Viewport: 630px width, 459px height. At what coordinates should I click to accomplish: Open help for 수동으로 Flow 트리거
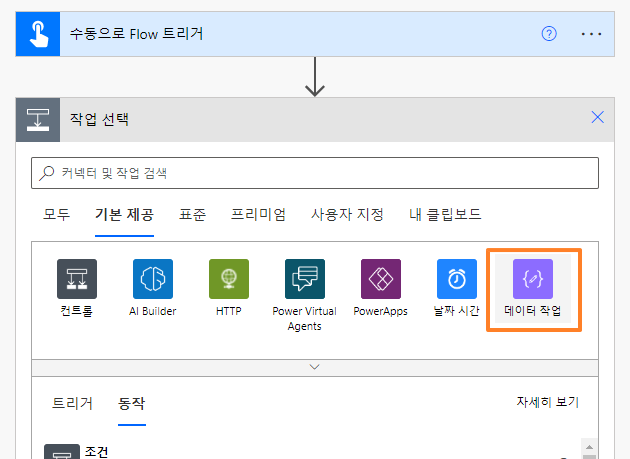[x=549, y=34]
